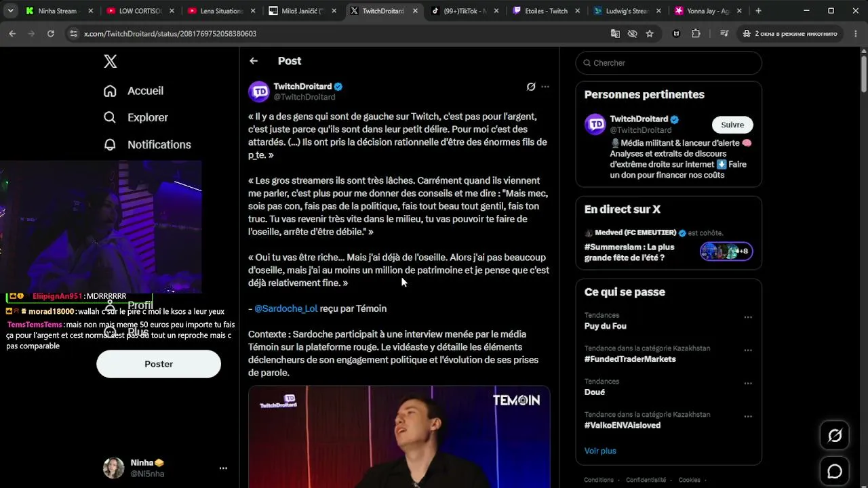Click the Chercher search field
Viewport: 868px width, 488px height.
tap(669, 63)
